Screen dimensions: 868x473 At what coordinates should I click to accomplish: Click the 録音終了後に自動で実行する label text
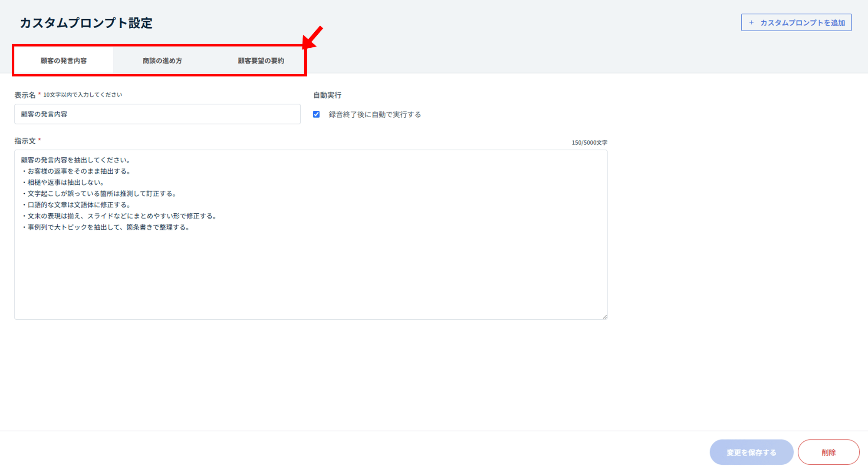click(375, 115)
